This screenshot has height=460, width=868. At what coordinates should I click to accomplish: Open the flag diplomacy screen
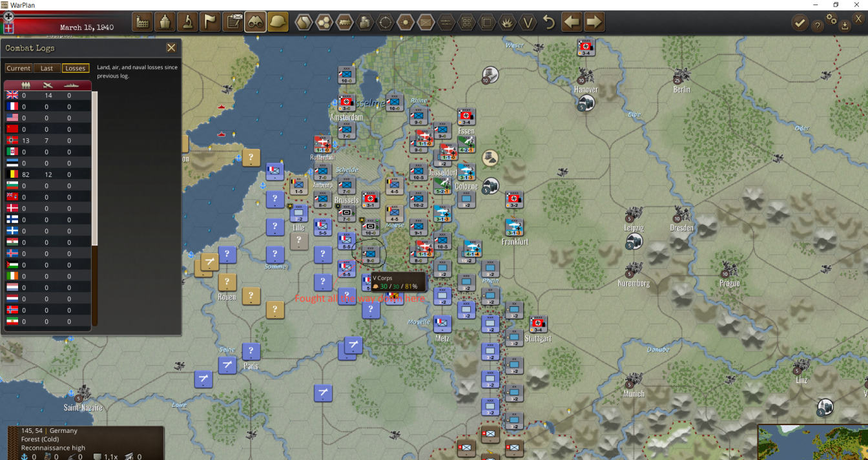point(210,22)
